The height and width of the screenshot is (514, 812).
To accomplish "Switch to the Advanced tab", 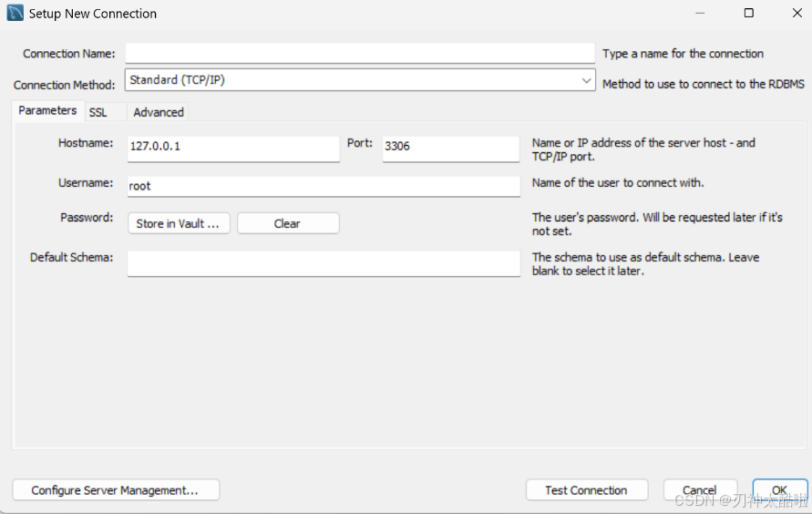I will [x=159, y=112].
